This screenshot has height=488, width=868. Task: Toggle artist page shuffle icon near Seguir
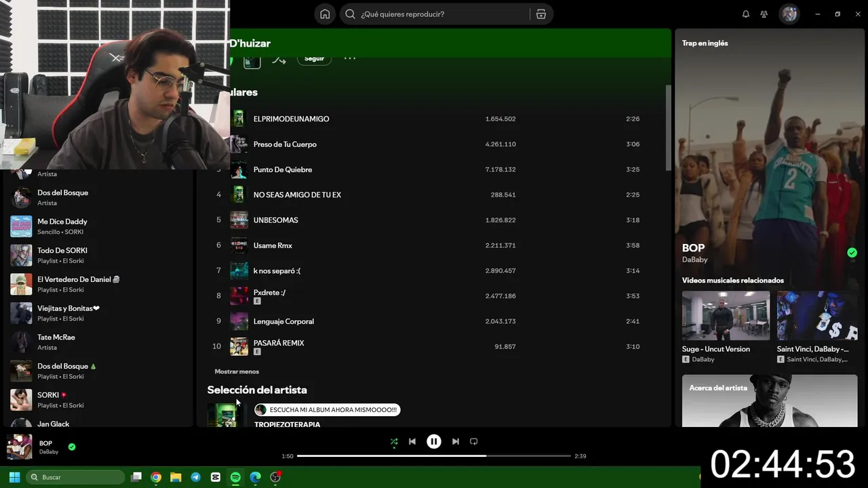click(x=279, y=60)
